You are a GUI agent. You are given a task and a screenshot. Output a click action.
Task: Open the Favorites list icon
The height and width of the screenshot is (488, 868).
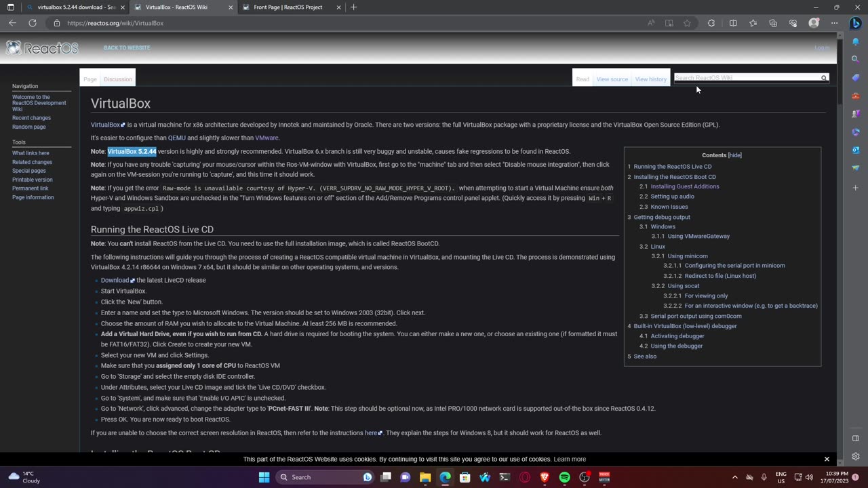753,23
